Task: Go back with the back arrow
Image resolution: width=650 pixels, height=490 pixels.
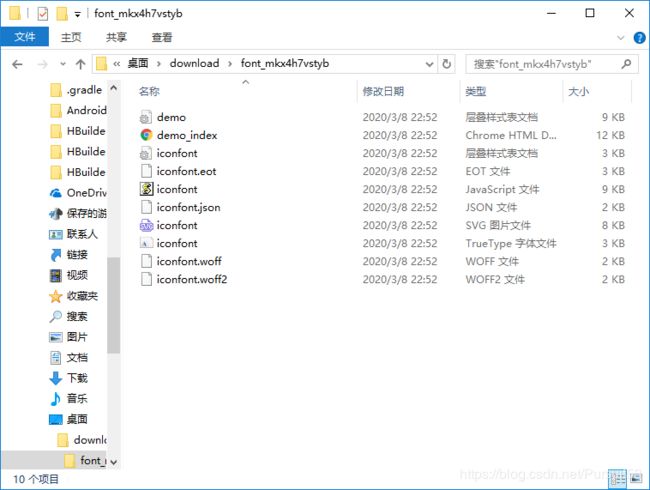Action: 17,64
